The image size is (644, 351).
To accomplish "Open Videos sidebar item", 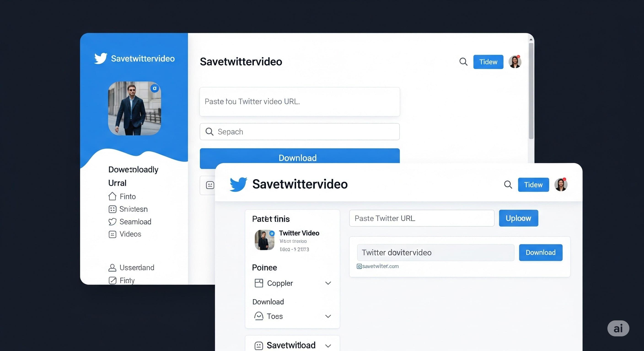I will (x=125, y=234).
